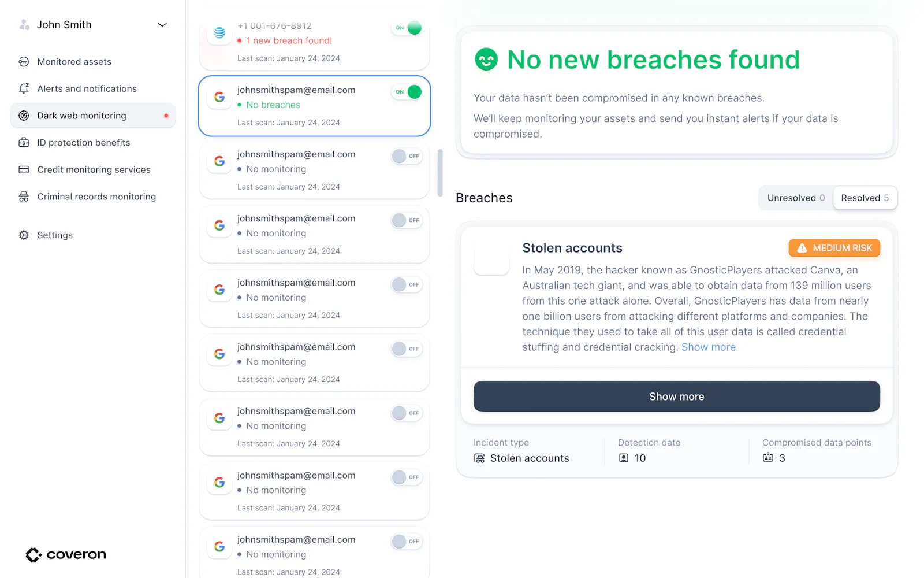
Task: Turn off monitoring for the No breaches email
Action: click(407, 92)
